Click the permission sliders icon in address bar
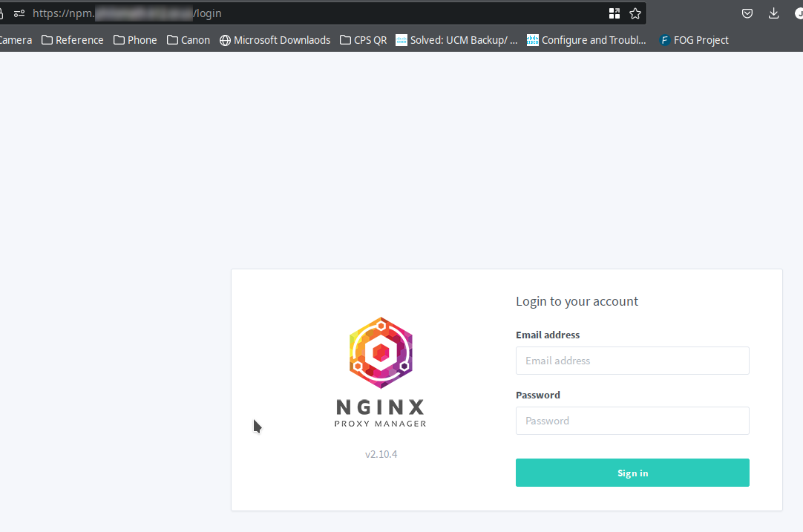Screen dimensions: 803x532 click(19, 13)
